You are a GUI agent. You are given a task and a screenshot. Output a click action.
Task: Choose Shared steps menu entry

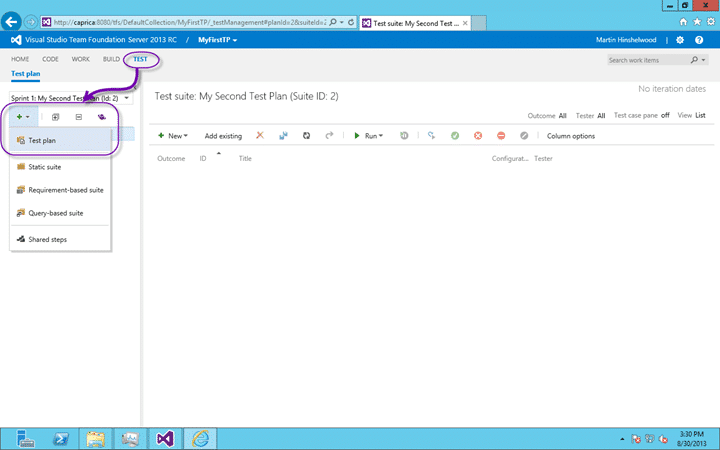coord(60,239)
